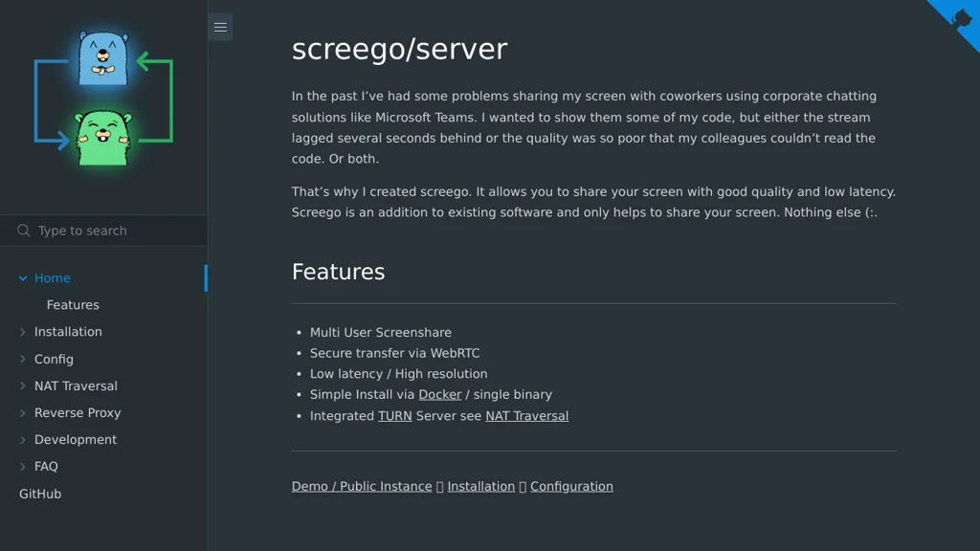Expand the Reverse Proxy chevron
The height and width of the screenshot is (551, 980).
point(23,413)
